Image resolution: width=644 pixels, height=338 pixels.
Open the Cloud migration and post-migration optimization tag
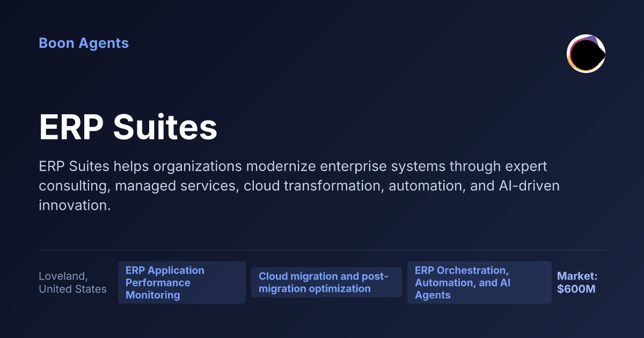pos(326,282)
